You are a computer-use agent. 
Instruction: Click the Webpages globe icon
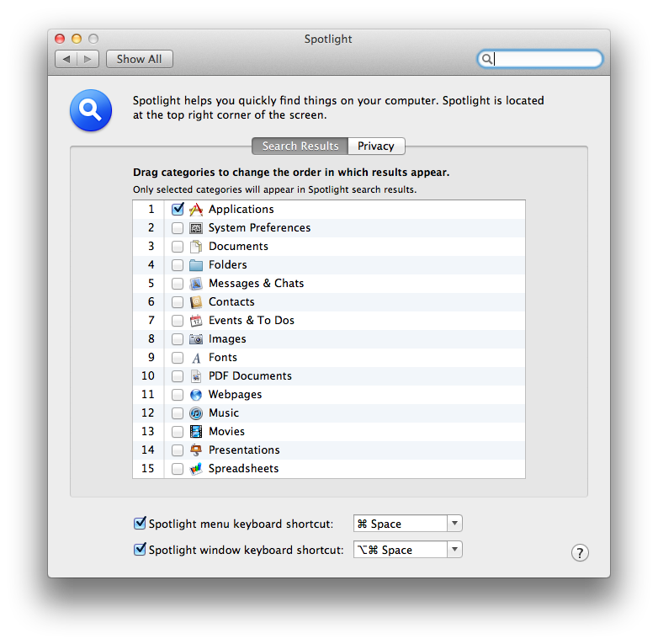pos(196,395)
